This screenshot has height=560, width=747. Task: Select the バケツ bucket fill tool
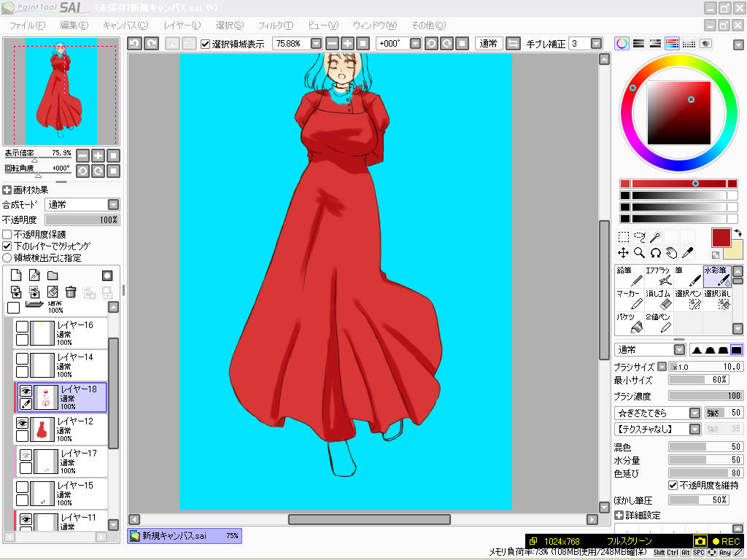click(630, 323)
